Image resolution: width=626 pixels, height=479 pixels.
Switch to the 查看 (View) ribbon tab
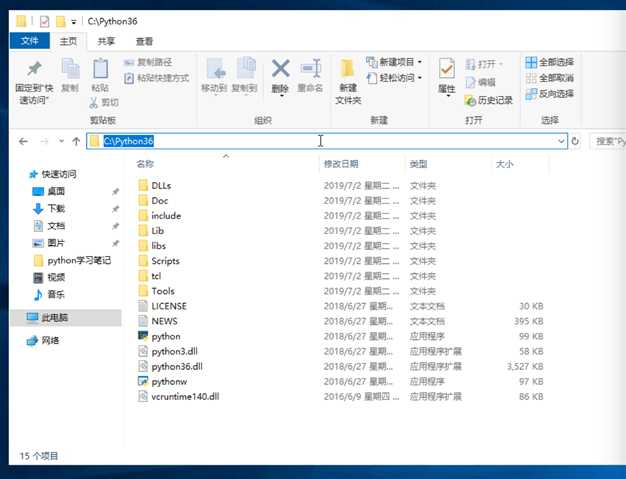pos(144,41)
